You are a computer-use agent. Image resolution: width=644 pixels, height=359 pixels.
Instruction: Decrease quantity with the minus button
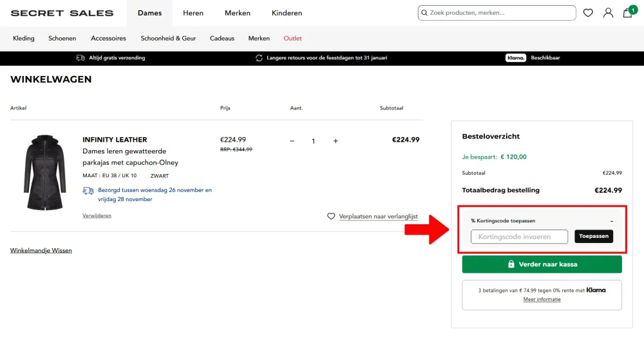292,141
